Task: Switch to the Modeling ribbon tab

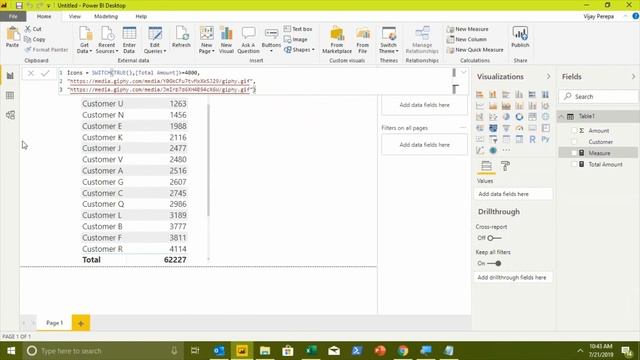Action: pyautogui.click(x=106, y=16)
